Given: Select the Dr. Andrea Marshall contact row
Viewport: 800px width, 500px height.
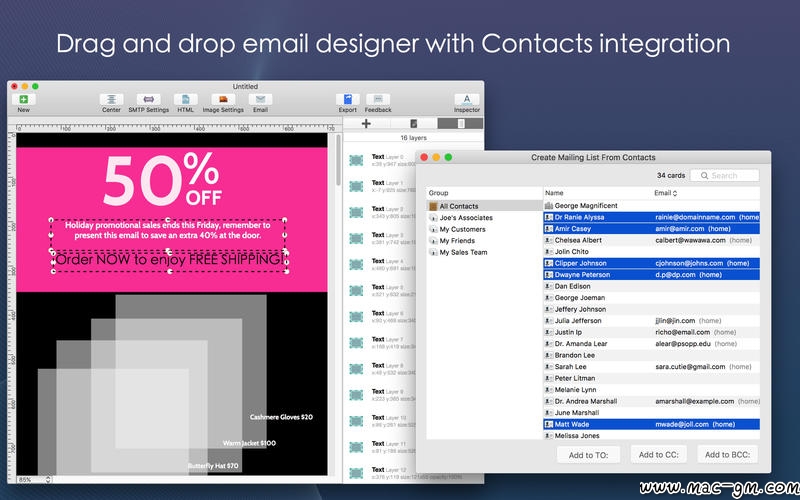Looking at the screenshot, I should tap(652, 402).
